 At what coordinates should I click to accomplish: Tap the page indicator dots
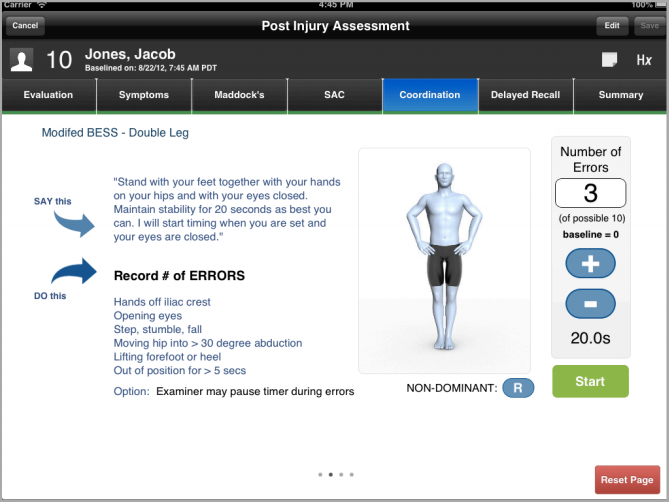(x=336, y=475)
